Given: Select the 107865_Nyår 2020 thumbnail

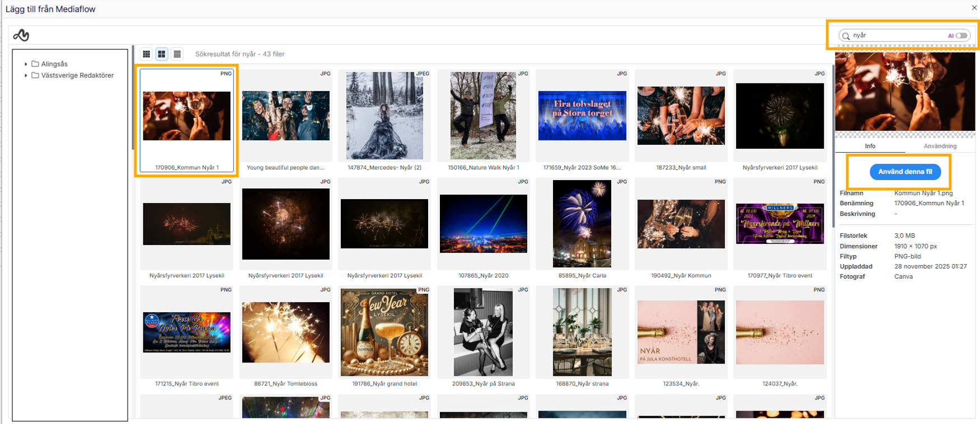Looking at the screenshot, I should click(484, 224).
